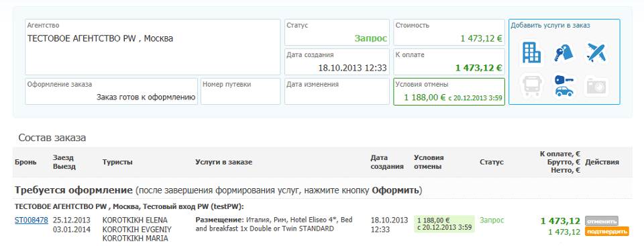Select tourist KOROTKIKH ELENA
This screenshot has height=246, width=644.
click(135, 220)
